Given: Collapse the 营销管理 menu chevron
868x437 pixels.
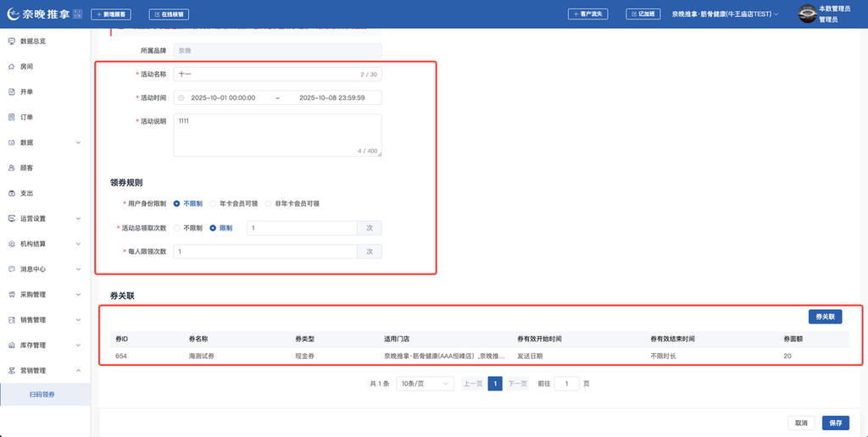Looking at the screenshot, I should click(x=78, y=371).
